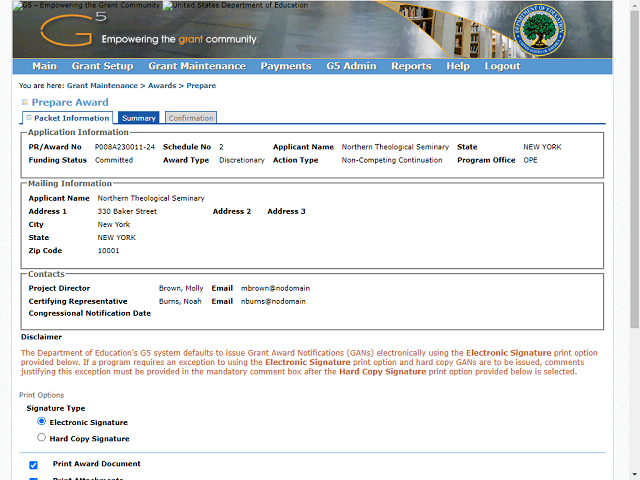Click Award Type value Discretionary

click(242, 160)
